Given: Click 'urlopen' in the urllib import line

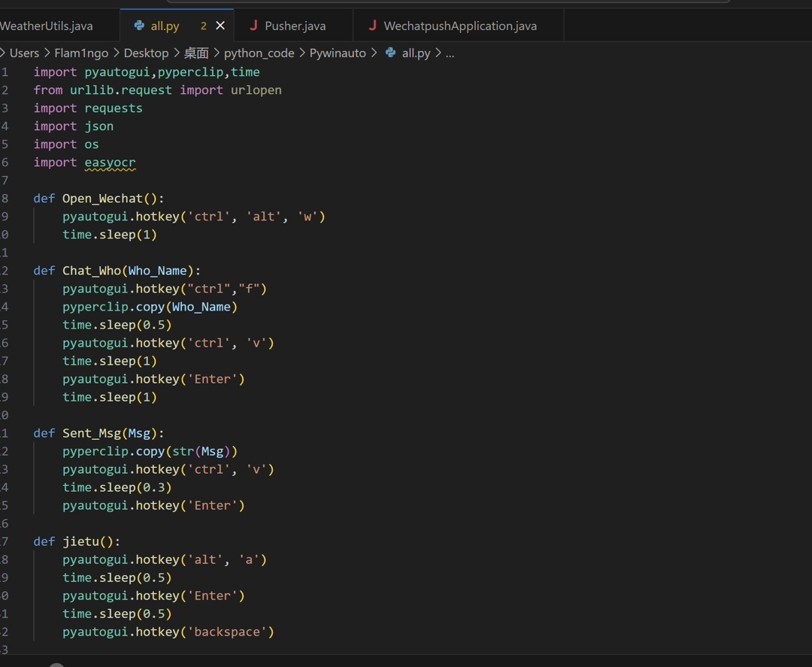Looking at the screenshot, I should pyautogui.click(x=256, y=90).
